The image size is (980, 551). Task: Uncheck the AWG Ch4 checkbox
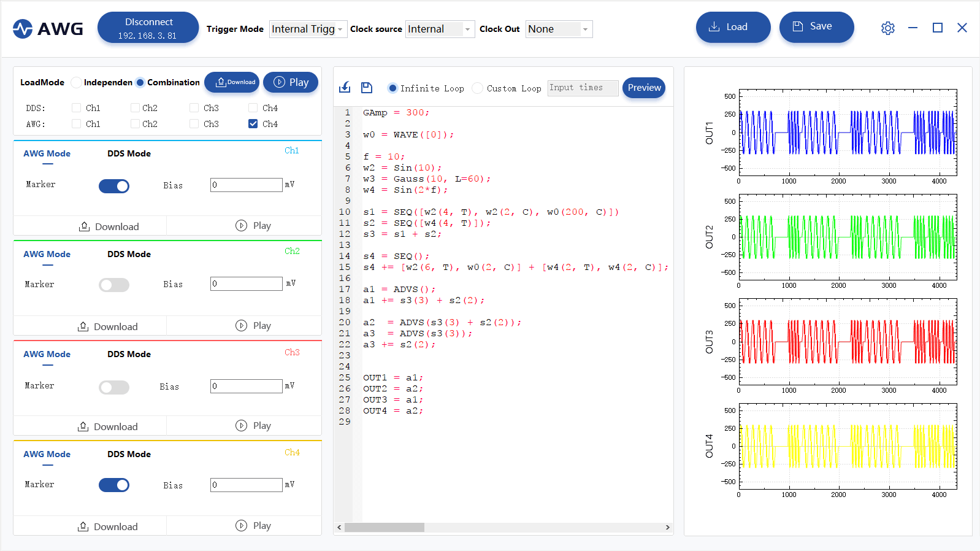coord(253,124)
